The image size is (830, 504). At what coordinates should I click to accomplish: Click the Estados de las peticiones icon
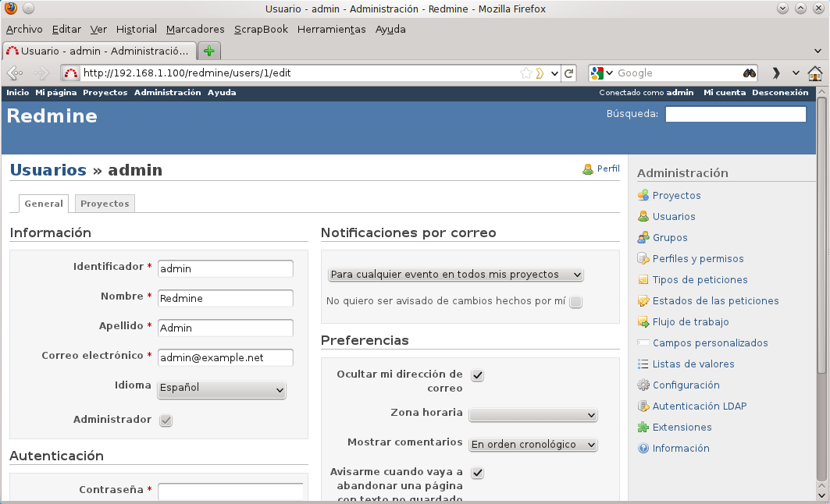(x=643, y=301)
